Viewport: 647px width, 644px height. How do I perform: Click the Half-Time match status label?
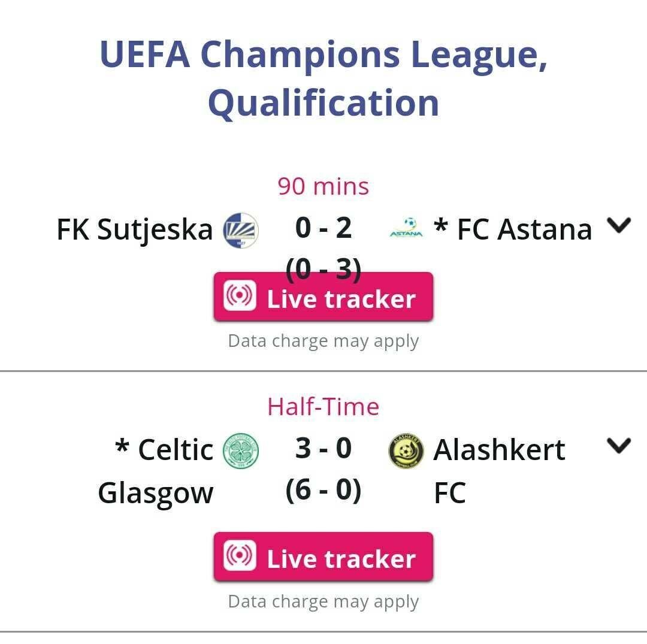click(323, 407)
